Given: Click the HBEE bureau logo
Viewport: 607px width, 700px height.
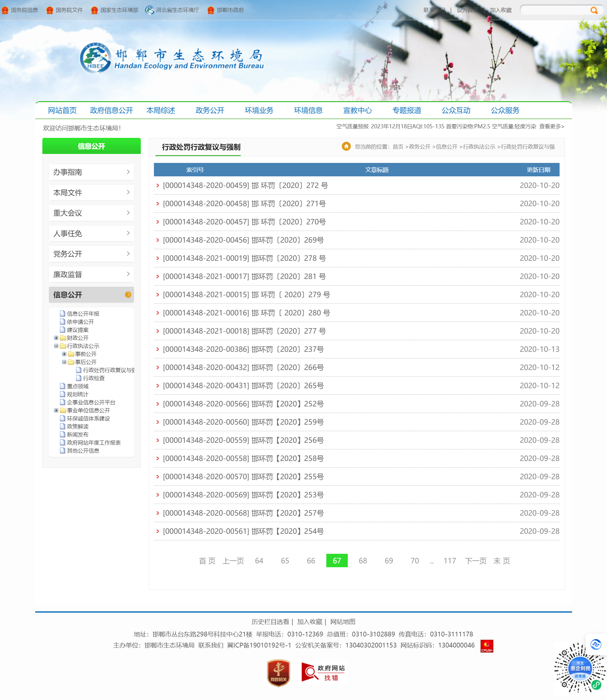Looking at the screenshot, I should point(95,58).
